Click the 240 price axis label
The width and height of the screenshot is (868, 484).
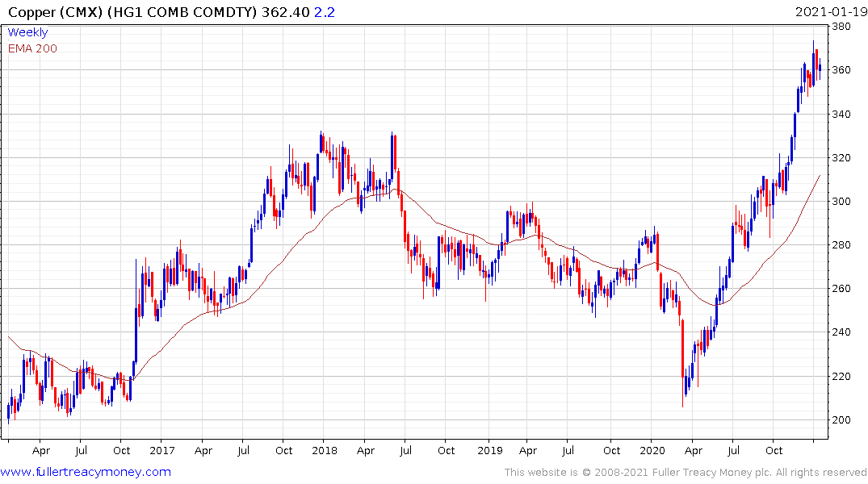click(841, 332)
